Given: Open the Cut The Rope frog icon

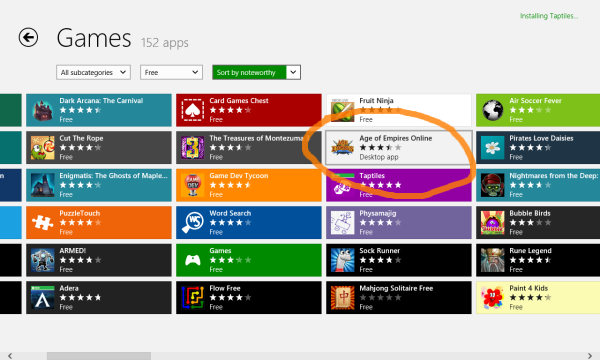Looking at the screenshot, I should pos(42,148).
